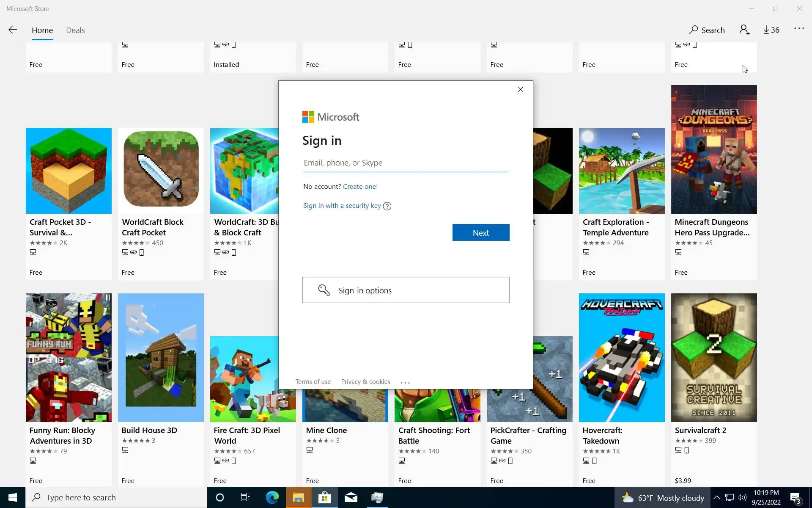Click the back arrow in Store header
The image size is (812, 508).
coord(13,30)
